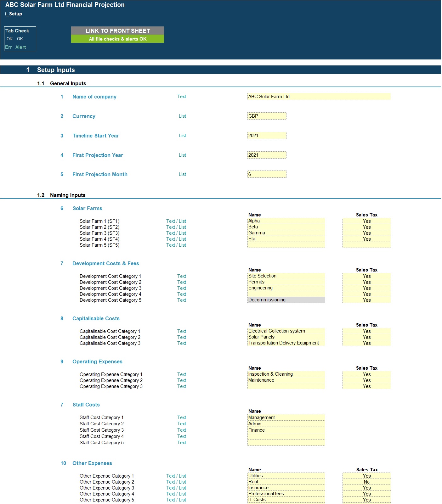
Task: Open the First Projection Month list cell
Action: pyautogui.click(x=267, y=174)
